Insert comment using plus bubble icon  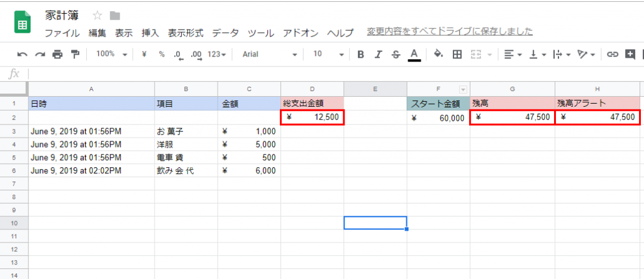[x=630, y=54]
